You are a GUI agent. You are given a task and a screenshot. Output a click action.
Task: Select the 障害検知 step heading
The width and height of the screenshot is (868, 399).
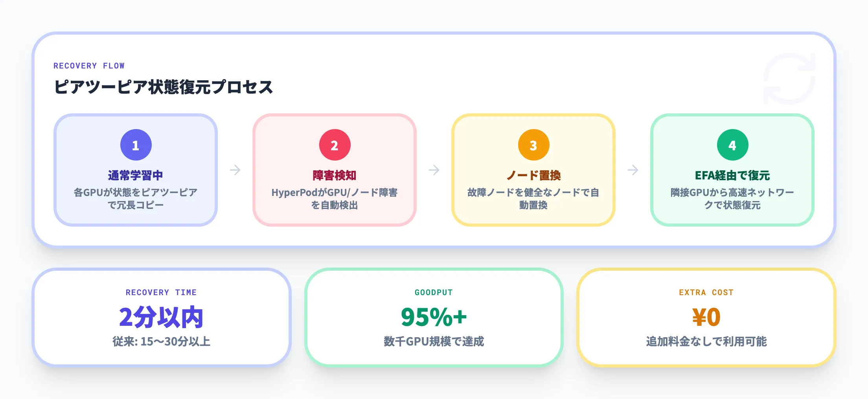[x=335, y=175]
